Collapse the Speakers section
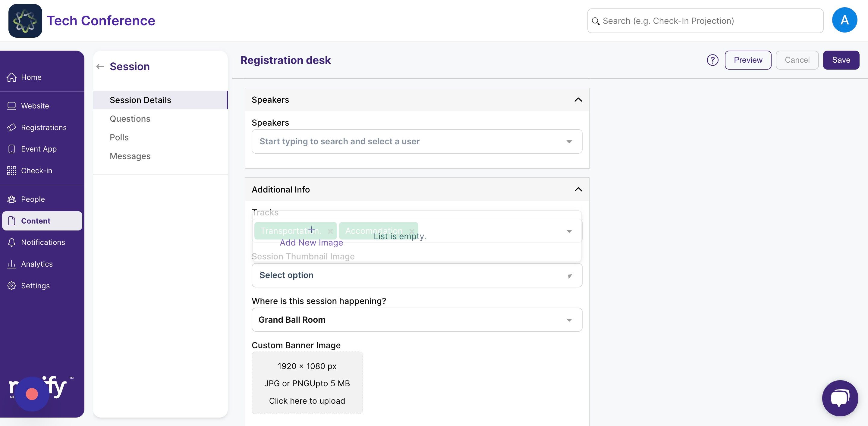Screen dimensions: 868x426 [x=578, y=100]
